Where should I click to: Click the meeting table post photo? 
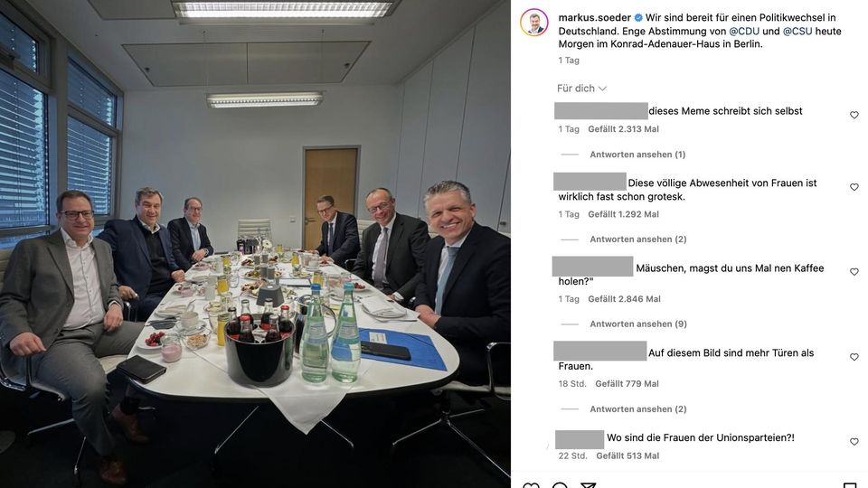pos(255,244)
